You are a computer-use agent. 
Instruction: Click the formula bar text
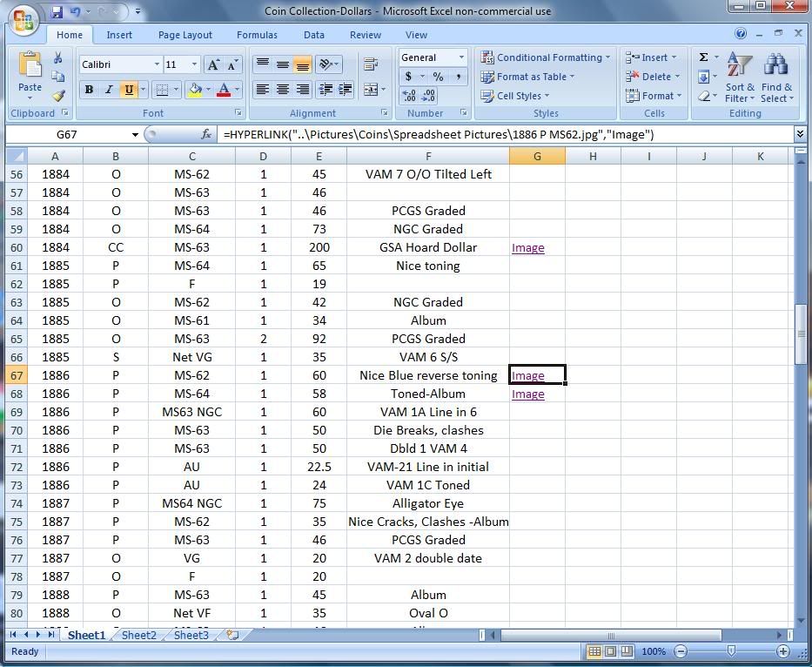(x=439, y=135)
